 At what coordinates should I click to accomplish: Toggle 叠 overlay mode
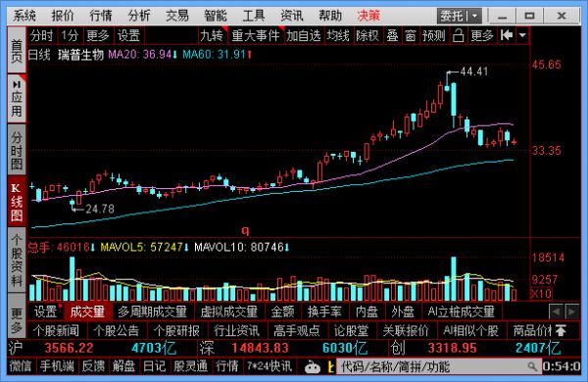[x=392, y=36]
